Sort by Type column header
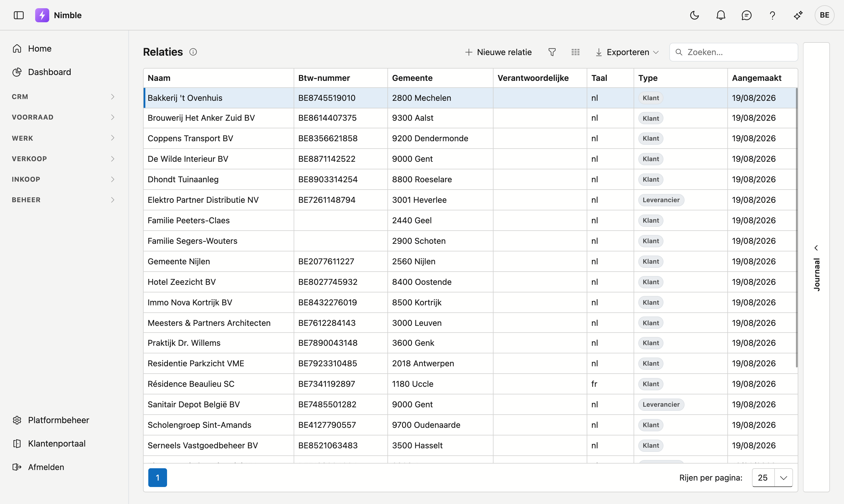 [681, 78]
